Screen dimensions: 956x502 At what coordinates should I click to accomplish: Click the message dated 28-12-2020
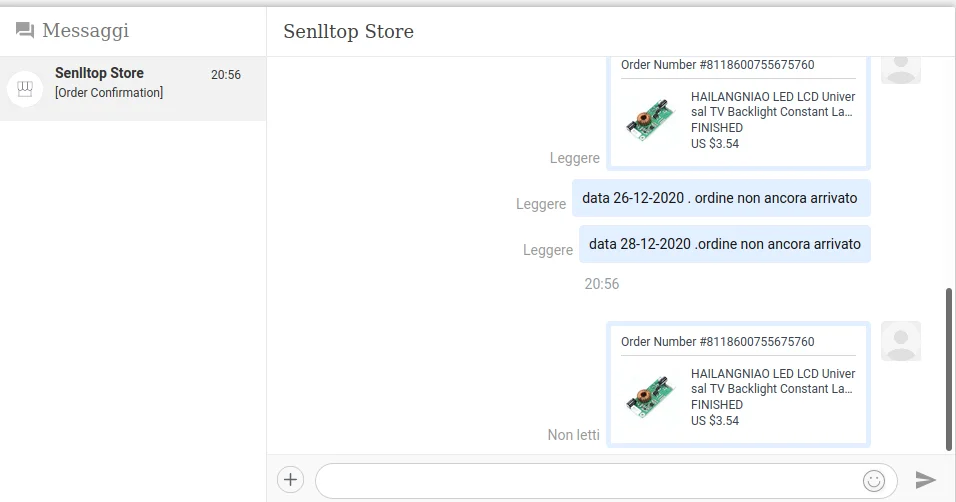click(724, 243)
